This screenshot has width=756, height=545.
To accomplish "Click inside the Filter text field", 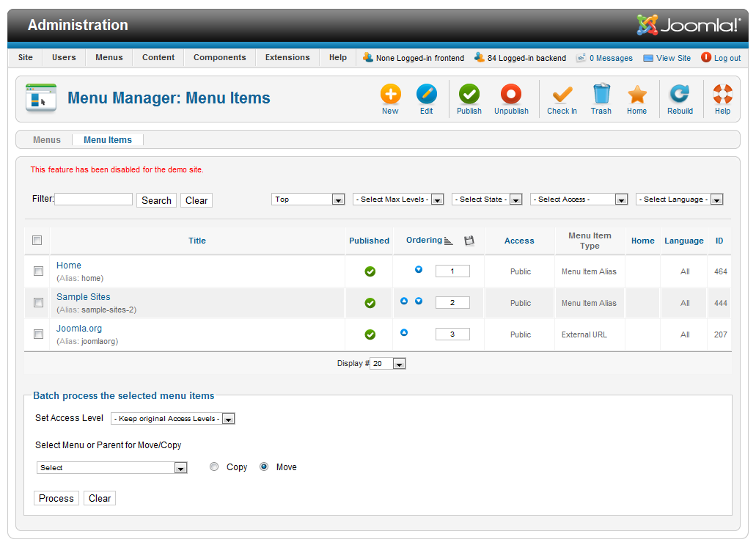I will [x=94, y=200].
